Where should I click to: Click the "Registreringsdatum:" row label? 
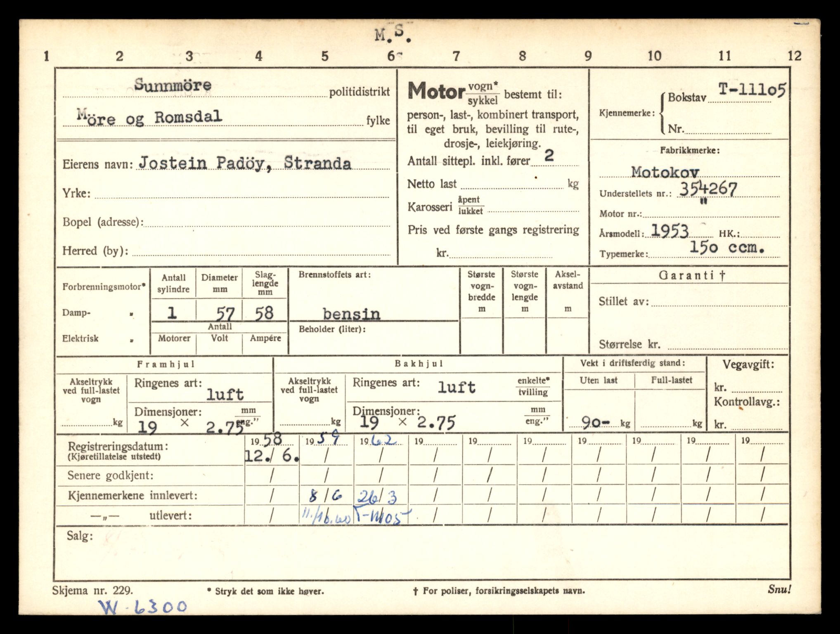tap(118, 446)
